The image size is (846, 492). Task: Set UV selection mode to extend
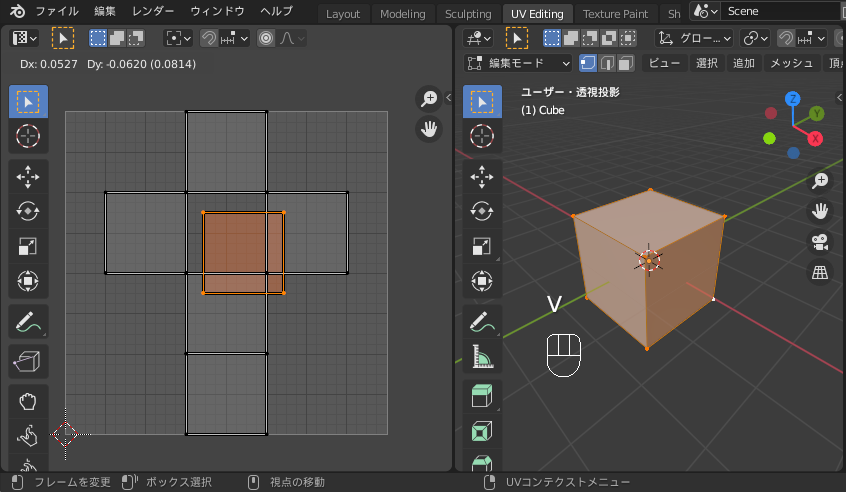[117, 38]
